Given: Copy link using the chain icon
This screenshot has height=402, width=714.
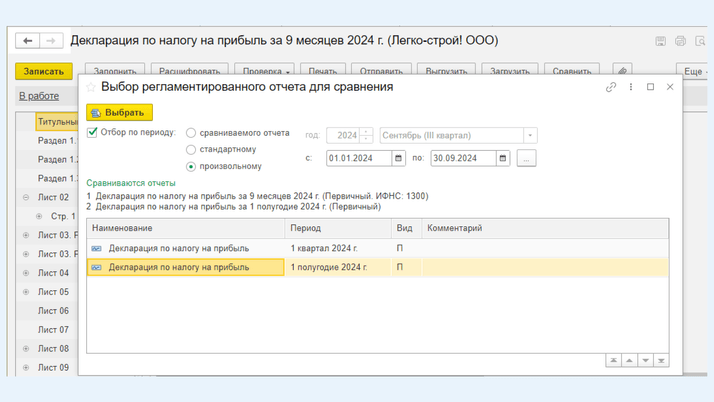Looking at the screenshot, I should pyautogui.click(x=611, y=87).
